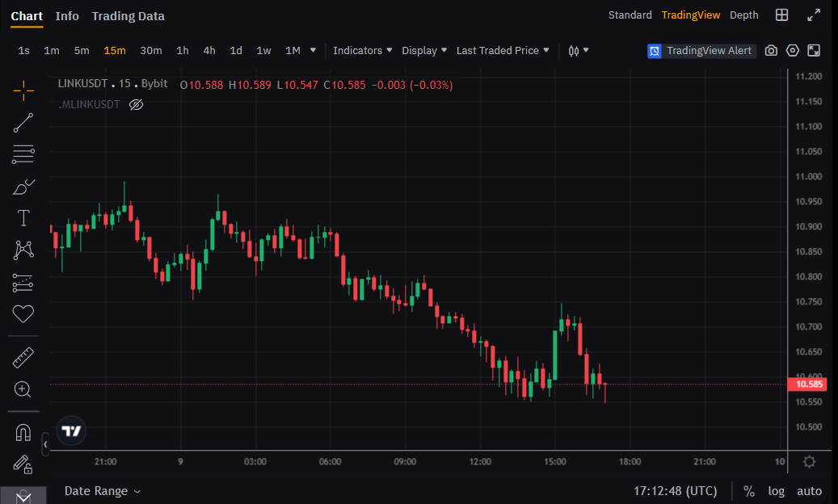Expand the Date Range selector
Image resolution: width=838 pixels, height=504 pixels.
point(103,491)
